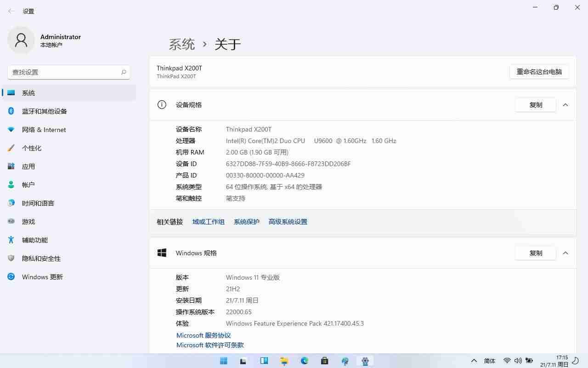The height and width of the screenshot is (368, 588).
Task: Collapse the Windows 规格 section chevron
Action: pyautogui.click(x=565, y=253)
